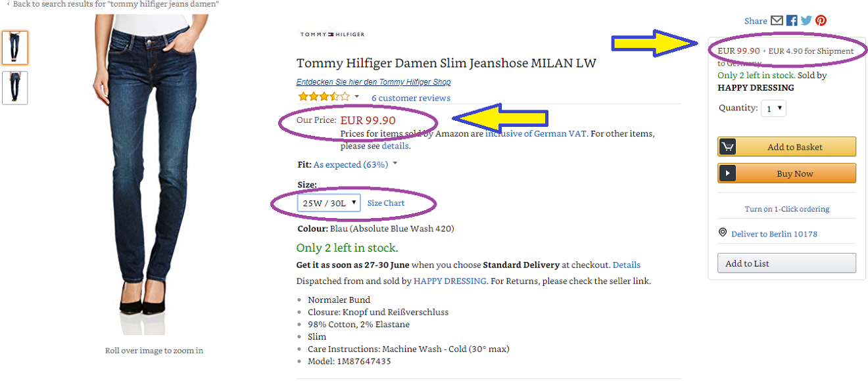This screenshot has height=381, width=868.
Task: Add the jeans to basket
Action: [x=786, y=147]
